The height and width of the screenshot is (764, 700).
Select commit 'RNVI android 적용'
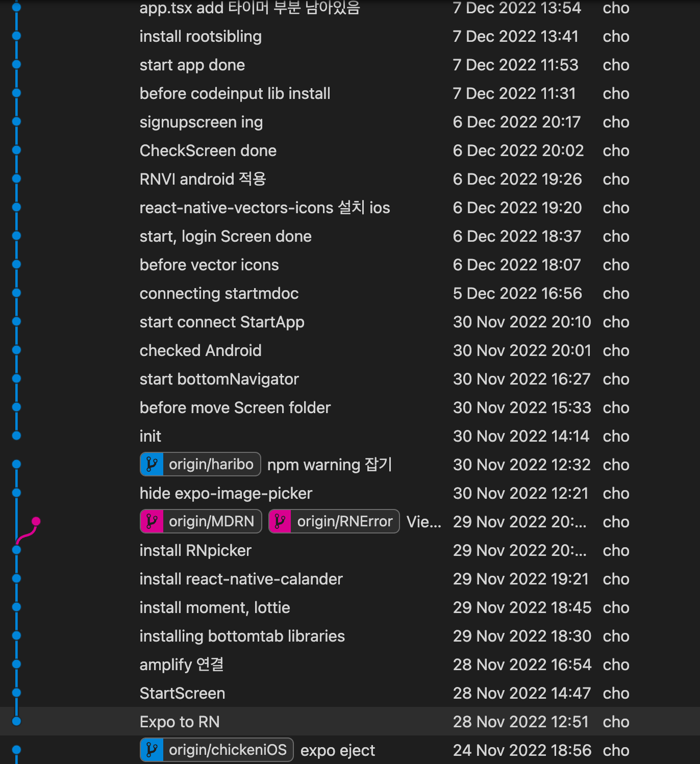203,179
